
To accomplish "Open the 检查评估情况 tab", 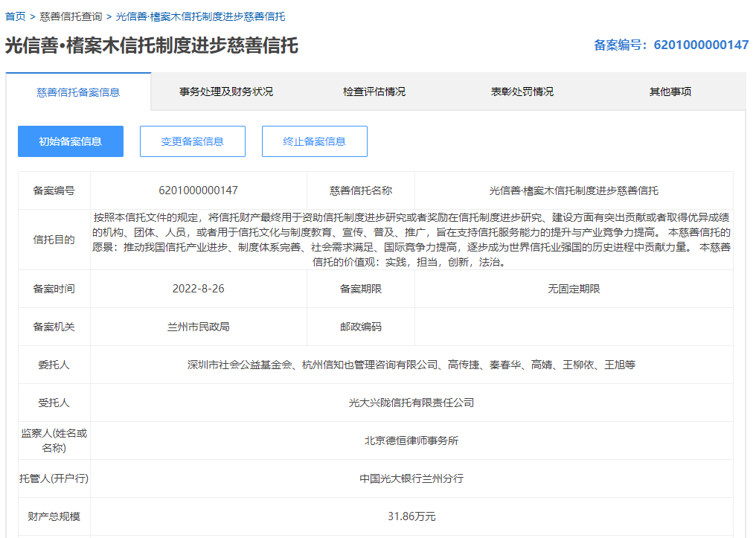I will [374, 92].
